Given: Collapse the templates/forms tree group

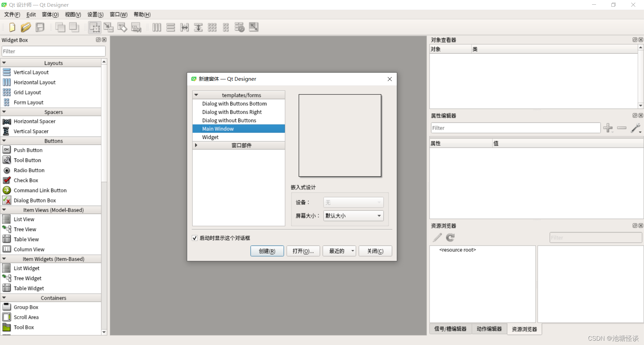Looking at the screenshot, I should pos(196,95).
